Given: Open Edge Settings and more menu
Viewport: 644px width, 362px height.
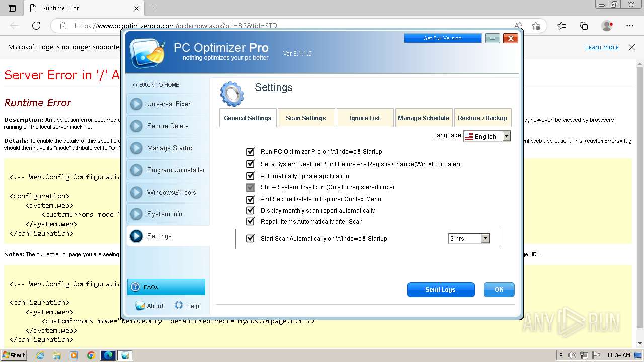Looking at the screenshot, I should [630, 26].
